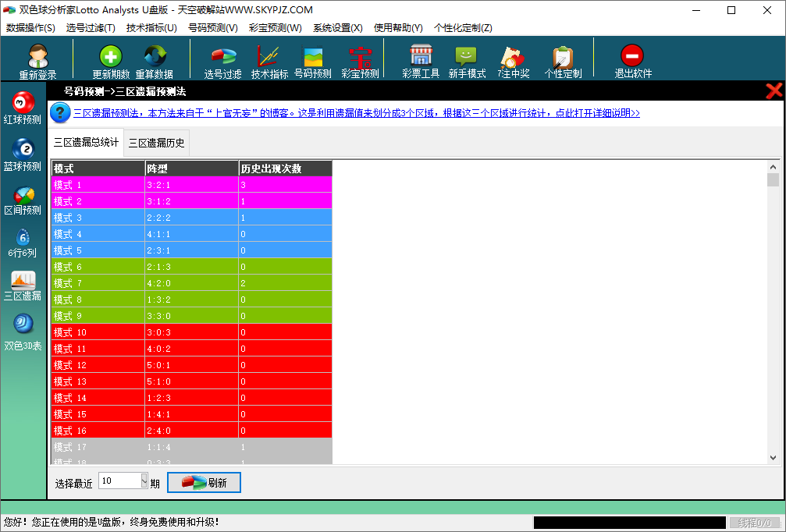786x532 pixels.
Task: Open the 选择最近 period count dropdown arrow
Action: pyautogui.click(x=144, y=481)
